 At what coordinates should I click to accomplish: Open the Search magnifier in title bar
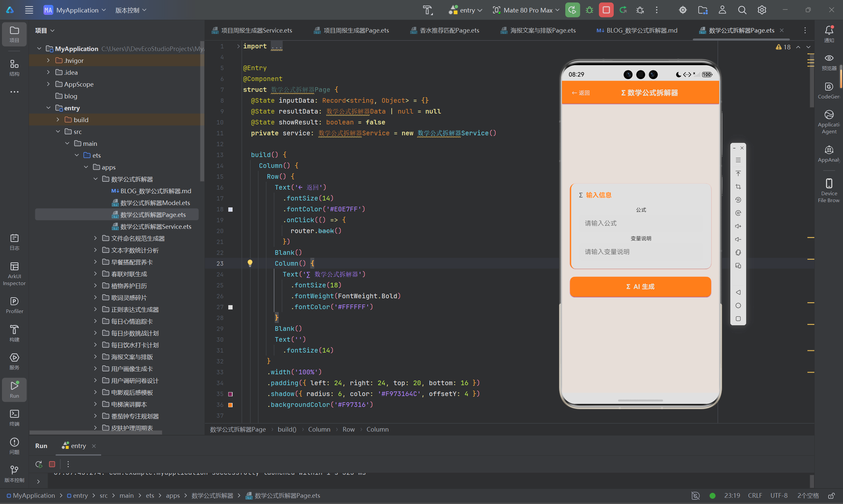point(742,10)
